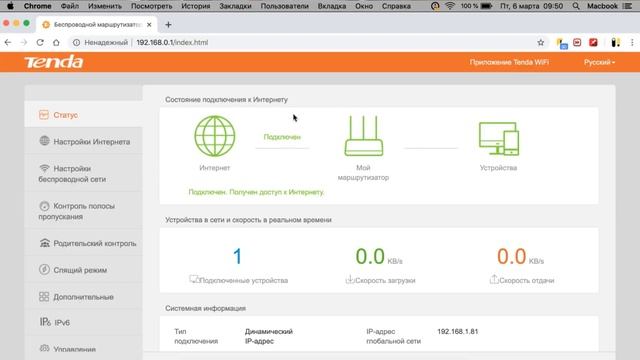Open the История menu

click(x=196, y=6)
